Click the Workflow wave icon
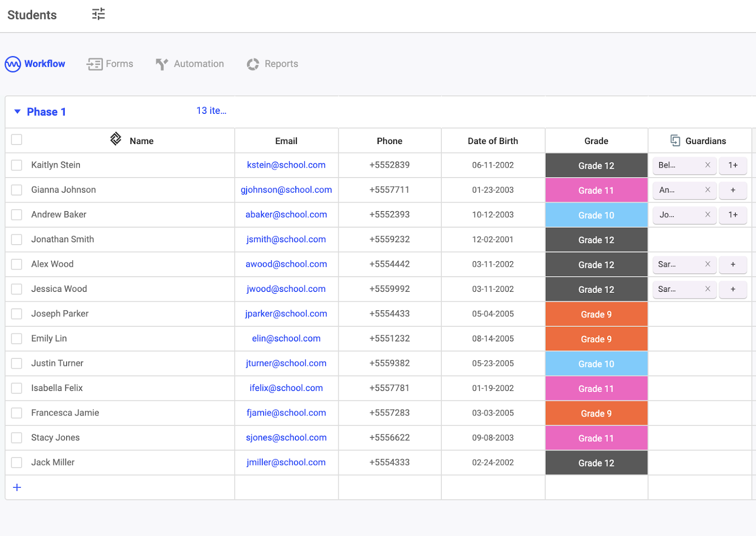Image resolution: width=756 pixels, height=536 pixels. click(x=13, y=64)
